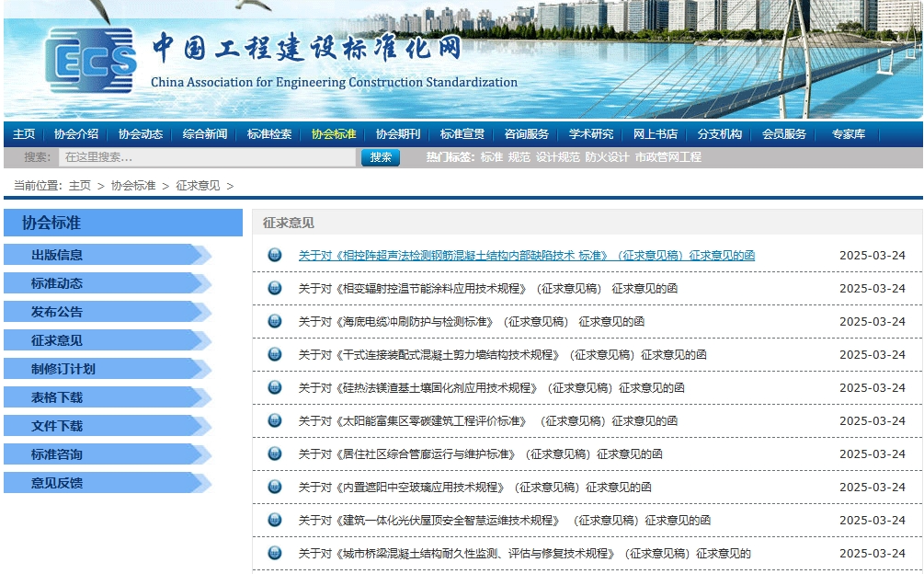
Task: Open 制修订计划 from the sidebar
Action: (63, 369)
